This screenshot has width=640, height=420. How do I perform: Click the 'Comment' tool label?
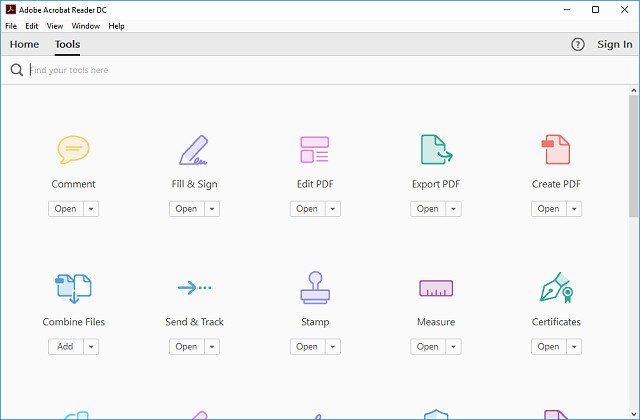pyautogui.click(x=73, y=184)
